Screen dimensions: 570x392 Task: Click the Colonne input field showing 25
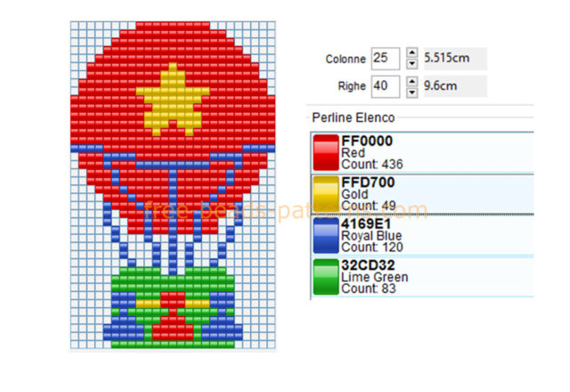click(386, 58)
